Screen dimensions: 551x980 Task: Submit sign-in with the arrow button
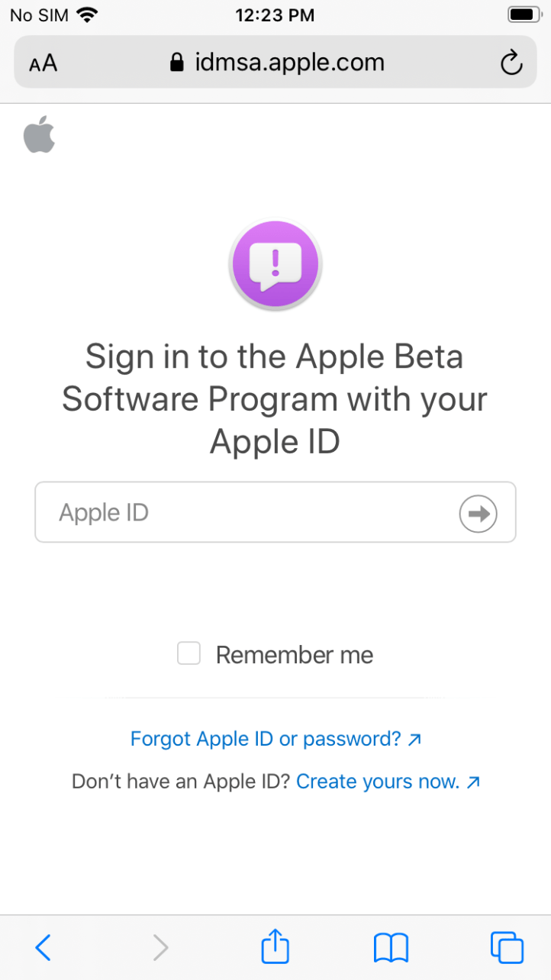point(478,513)
